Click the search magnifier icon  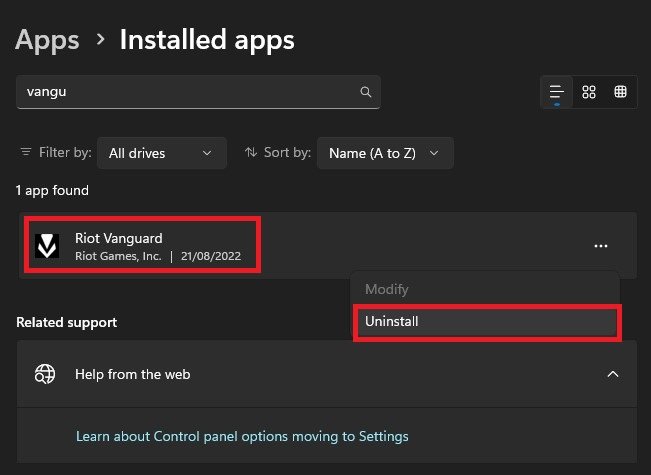point(366,92)
